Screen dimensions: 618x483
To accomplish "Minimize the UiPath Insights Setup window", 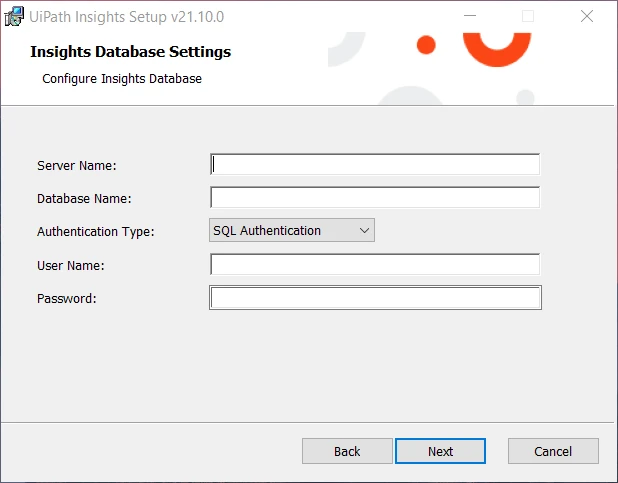I will [x=470, y=16].
